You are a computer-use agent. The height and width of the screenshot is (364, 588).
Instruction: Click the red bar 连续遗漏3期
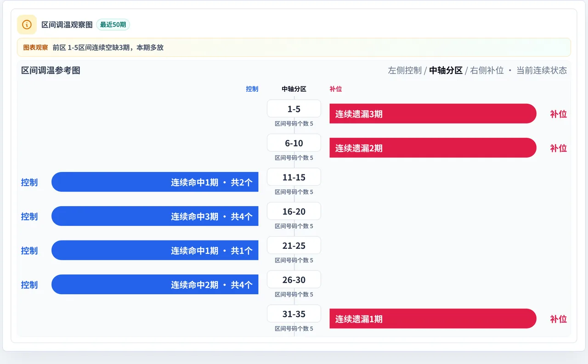coord(433,114)
